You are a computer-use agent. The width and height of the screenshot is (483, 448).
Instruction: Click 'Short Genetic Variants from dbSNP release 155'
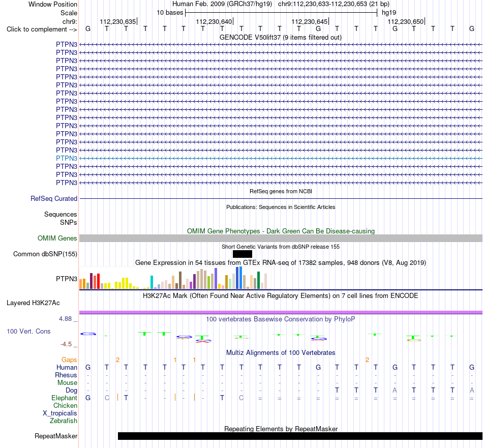[x=281, y=247]
